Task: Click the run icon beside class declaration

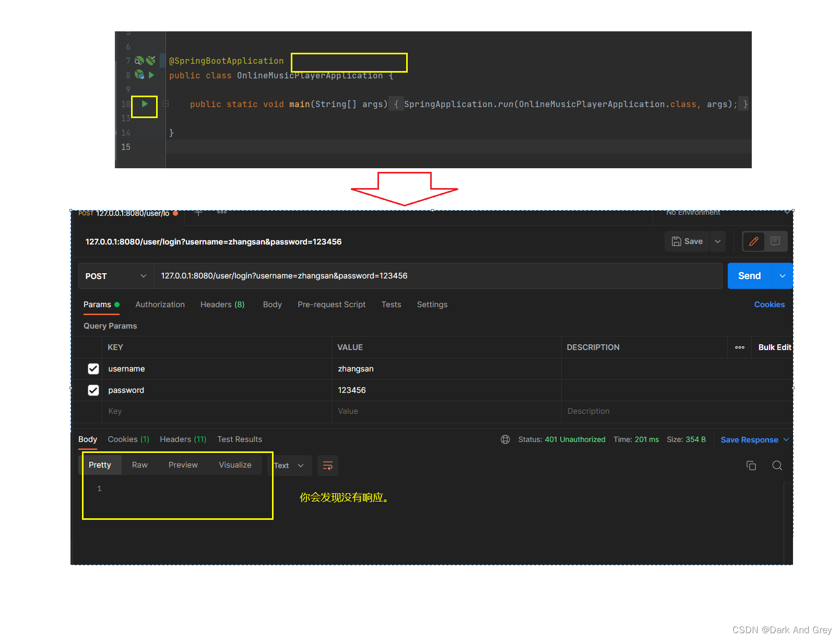Action: [x=151, y=75]
